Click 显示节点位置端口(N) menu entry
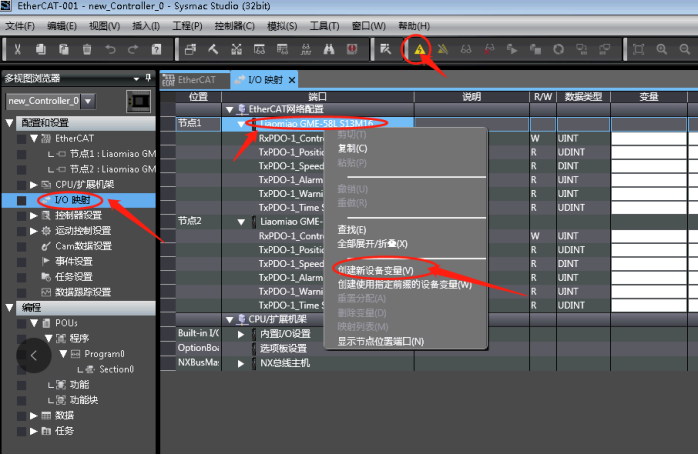The image size is (698, 455). [381, 341]
